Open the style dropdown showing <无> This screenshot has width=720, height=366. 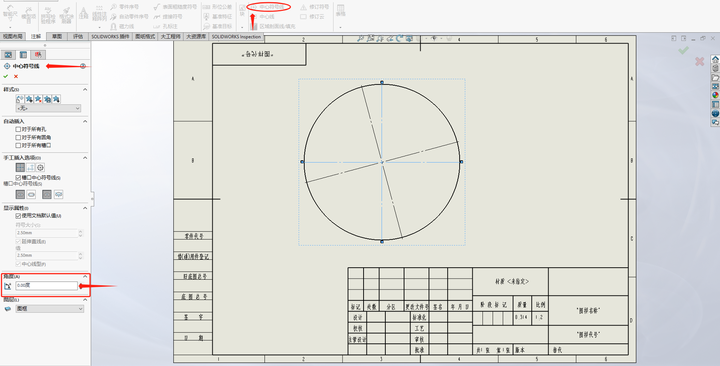48,108
